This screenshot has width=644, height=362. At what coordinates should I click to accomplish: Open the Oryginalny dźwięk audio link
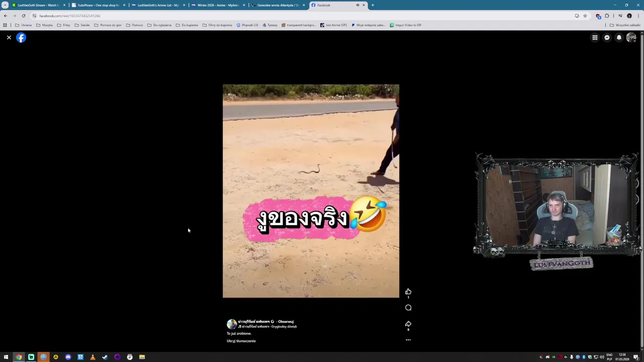(x=284, y=327)
